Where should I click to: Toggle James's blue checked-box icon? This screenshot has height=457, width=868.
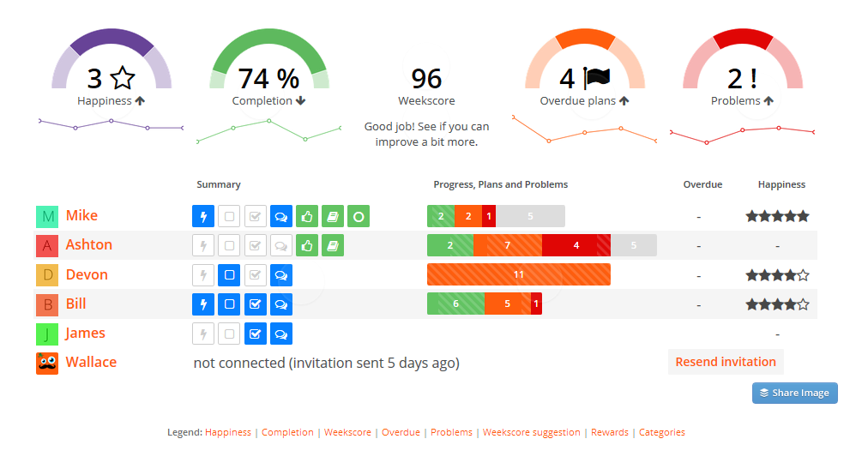(255, 334)
